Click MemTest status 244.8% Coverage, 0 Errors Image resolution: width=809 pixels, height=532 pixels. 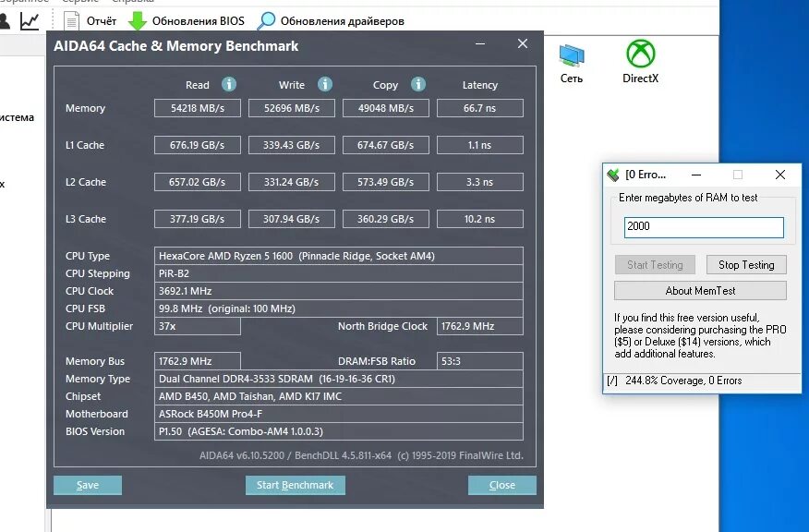coord(683,381)
